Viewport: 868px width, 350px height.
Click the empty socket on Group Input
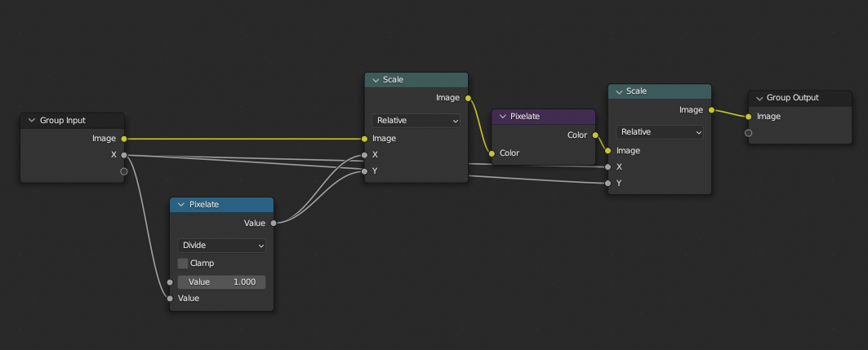pyautogui.click(x=124, y=171)
